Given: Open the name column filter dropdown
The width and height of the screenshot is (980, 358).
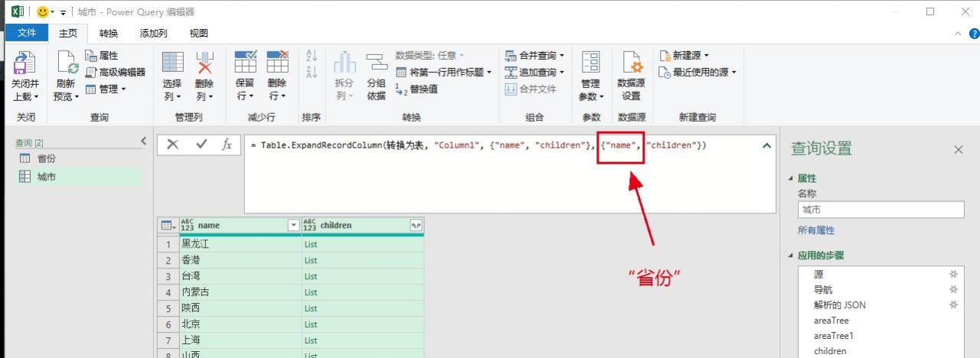Looking at the screenshot, I should tap(293, 225).
